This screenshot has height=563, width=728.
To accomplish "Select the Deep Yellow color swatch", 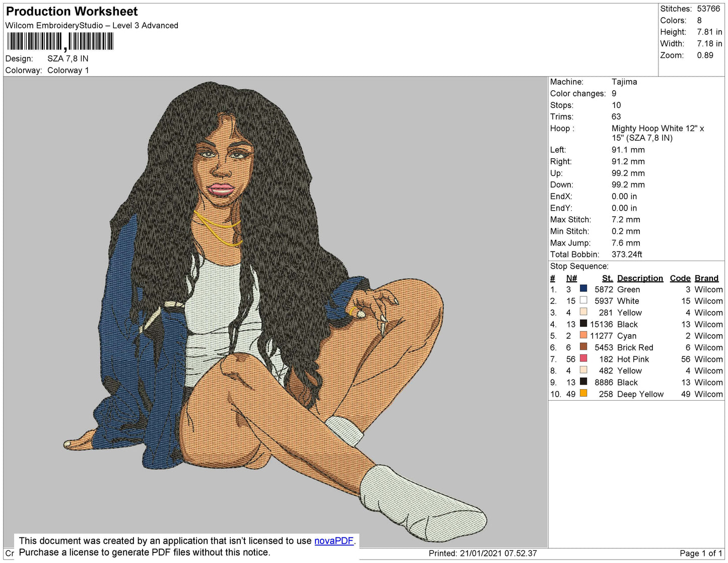I will [x=583, y=394].
